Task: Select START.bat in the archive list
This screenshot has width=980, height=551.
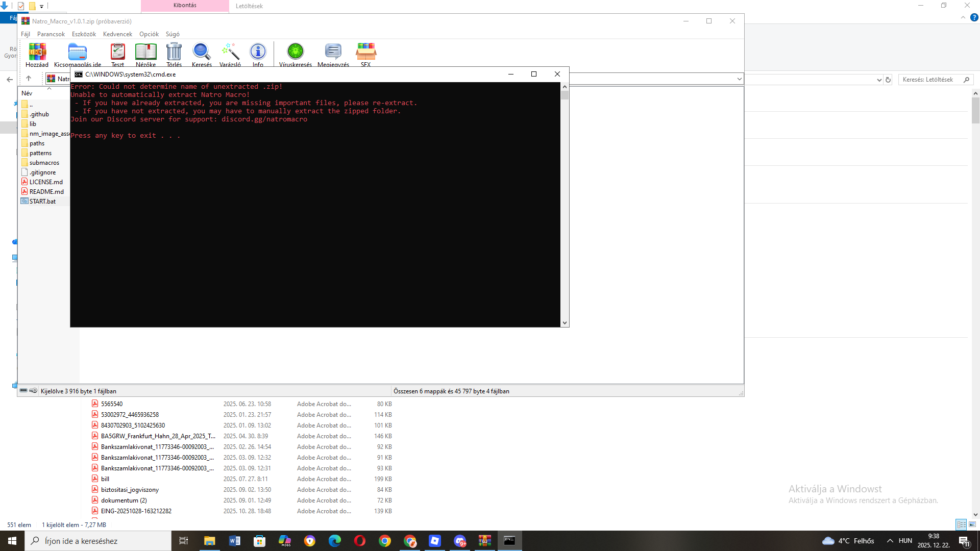Action: [42, 202]
